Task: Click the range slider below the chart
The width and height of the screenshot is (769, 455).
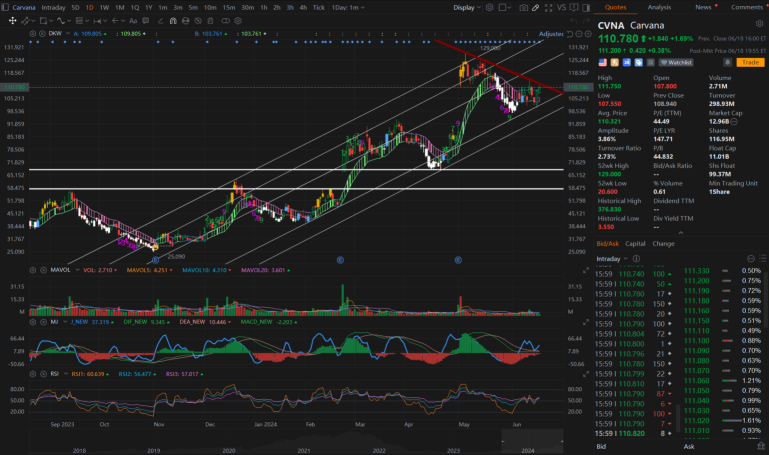Action: 532,441
